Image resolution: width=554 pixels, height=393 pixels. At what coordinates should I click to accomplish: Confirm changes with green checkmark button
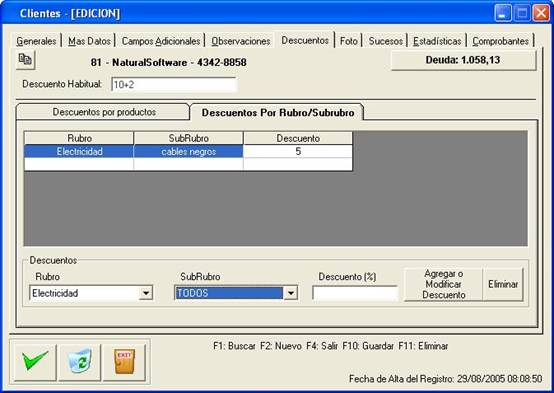[35, 362]
